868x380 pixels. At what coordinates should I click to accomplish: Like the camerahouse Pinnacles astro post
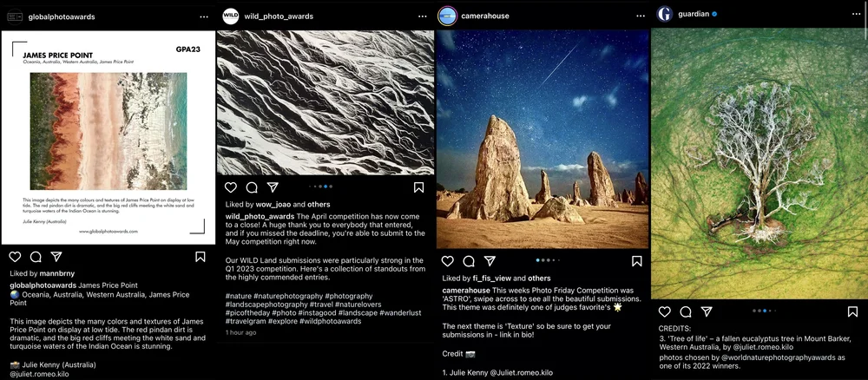(447, 261)
